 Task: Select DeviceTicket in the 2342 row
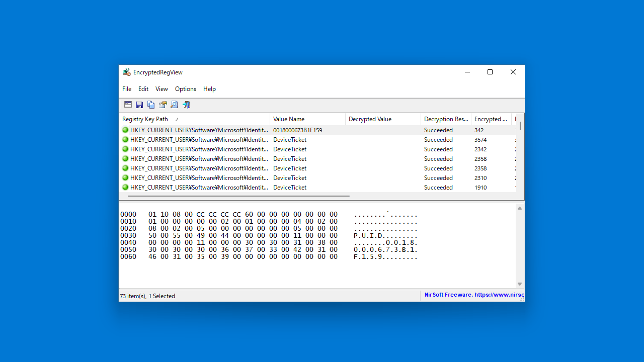(x=290, y=149)
